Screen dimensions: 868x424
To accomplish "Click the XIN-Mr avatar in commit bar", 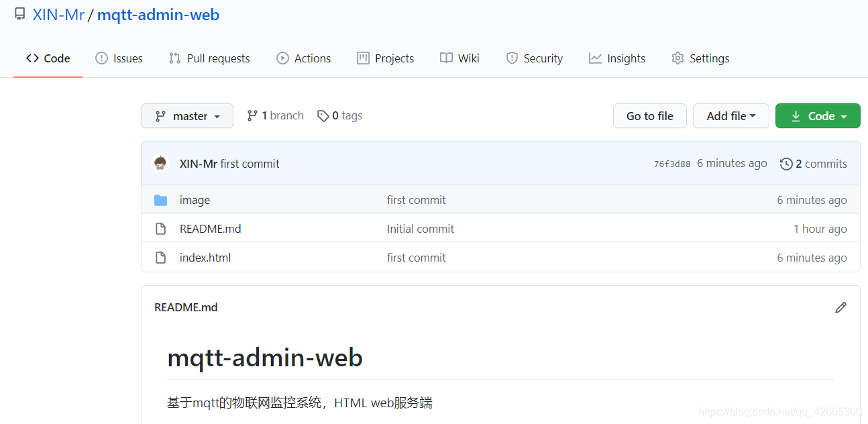I will tap(160, 164).
